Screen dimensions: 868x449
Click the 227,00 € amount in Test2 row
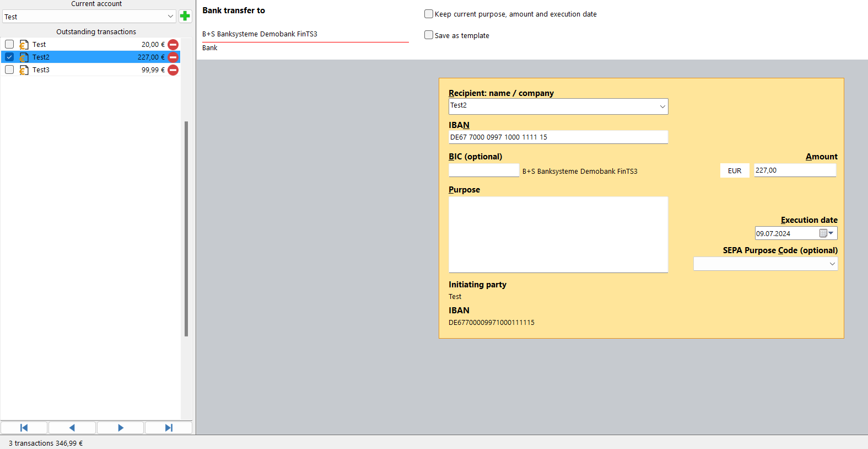pos(151,57)
